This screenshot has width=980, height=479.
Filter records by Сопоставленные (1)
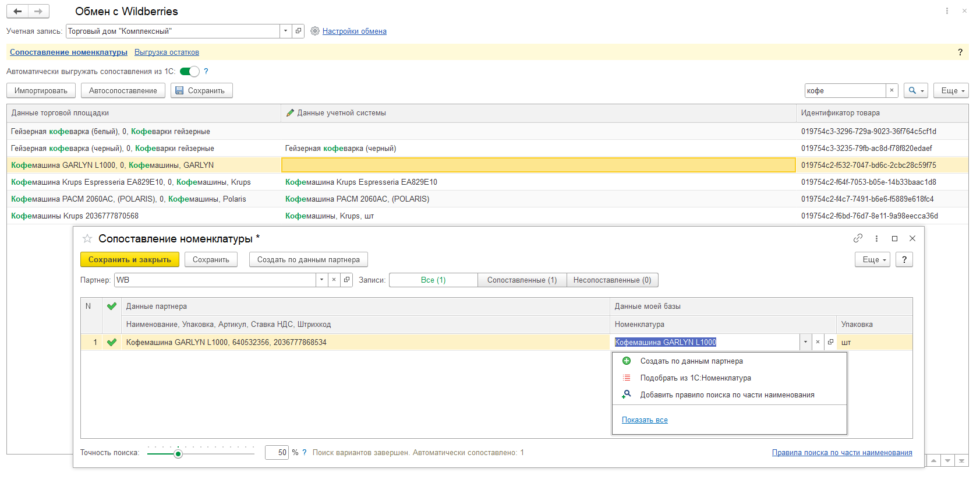coord(522,280)
